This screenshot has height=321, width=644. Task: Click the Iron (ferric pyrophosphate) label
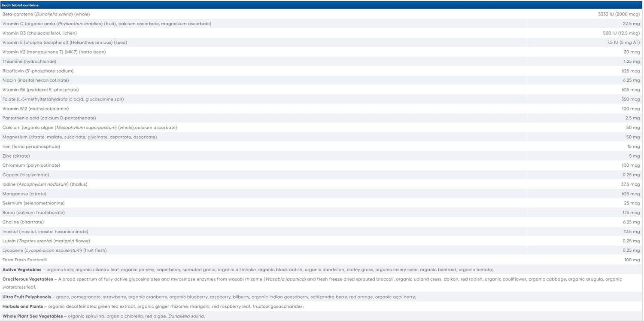pyautogui.click(x=31, y=147)
